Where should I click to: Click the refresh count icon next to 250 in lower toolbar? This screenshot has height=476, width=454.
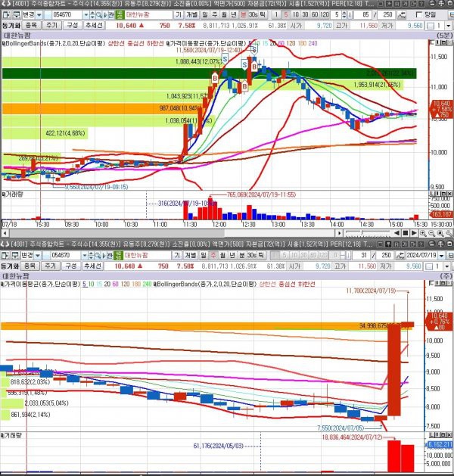click(400, 255)
